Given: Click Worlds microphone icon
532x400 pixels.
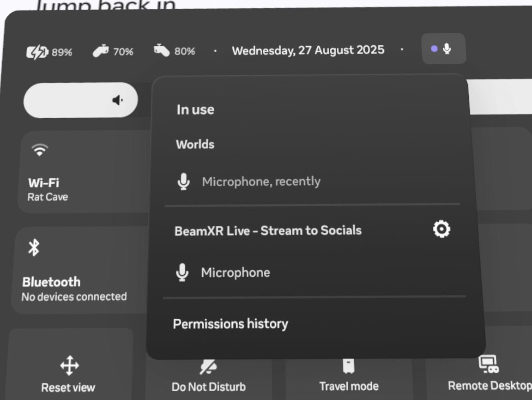Looking at the screenshot, I should coord(183,181).
